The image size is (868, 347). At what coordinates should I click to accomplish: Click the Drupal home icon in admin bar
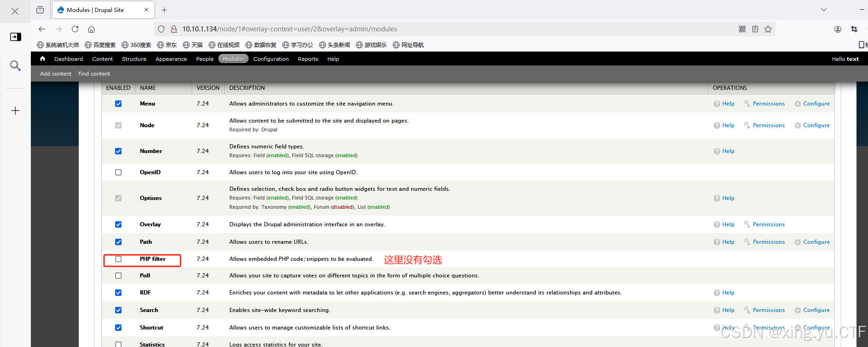pos(42,59)
